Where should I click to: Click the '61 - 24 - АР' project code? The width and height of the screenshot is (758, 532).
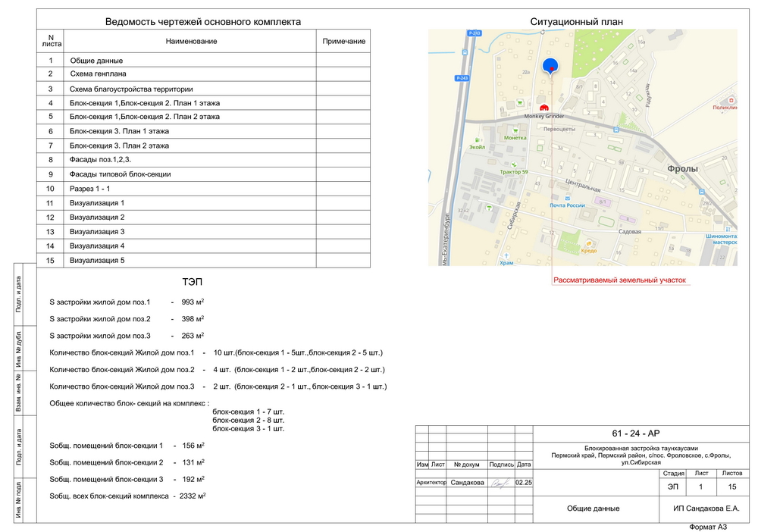coord(636,433)
